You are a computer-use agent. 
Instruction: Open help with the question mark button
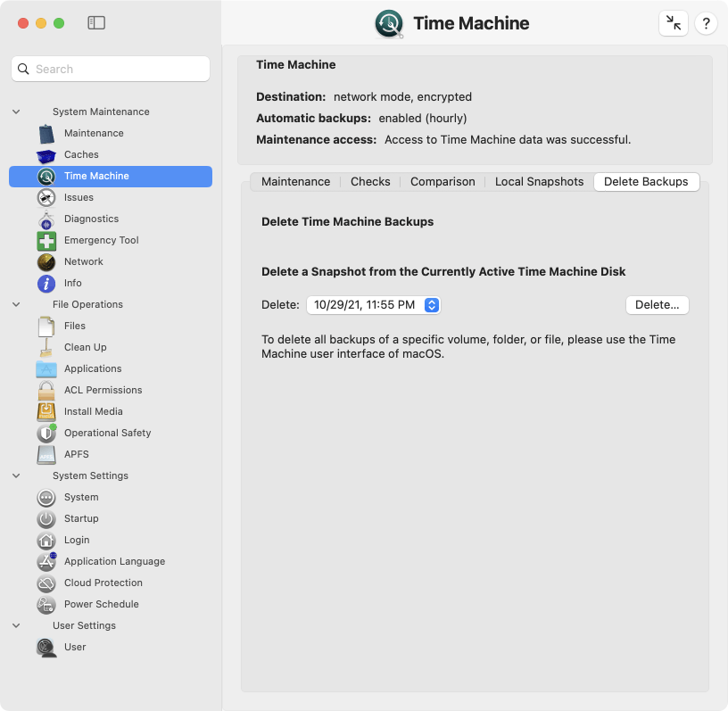click(x=707, y=23)
